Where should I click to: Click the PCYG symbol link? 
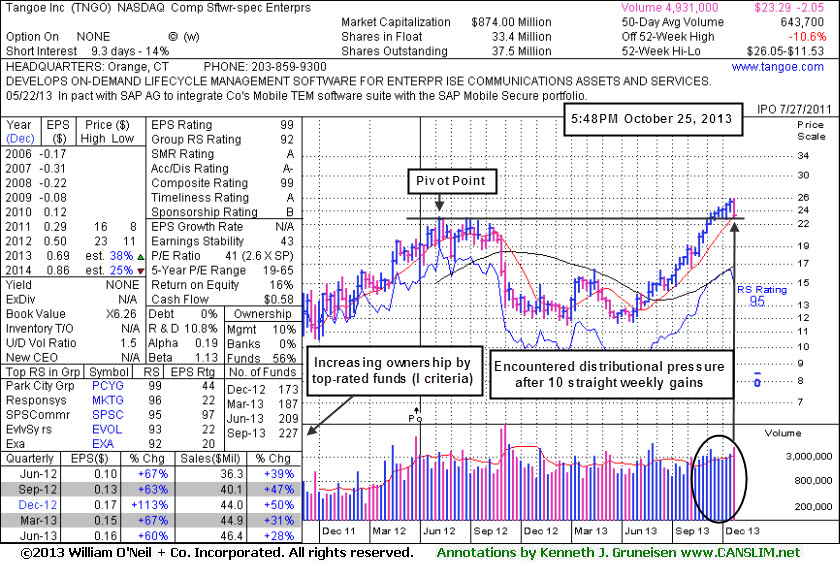click(108, 386)
